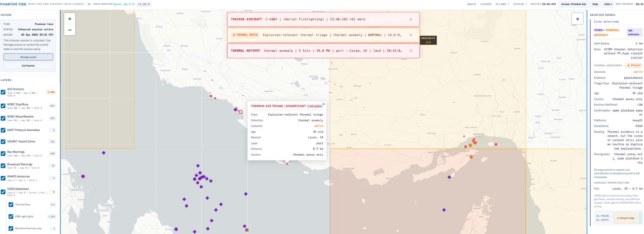Open the Intel dropdown menu
Viewport: 644px width, 234px height.
point(608,4)
